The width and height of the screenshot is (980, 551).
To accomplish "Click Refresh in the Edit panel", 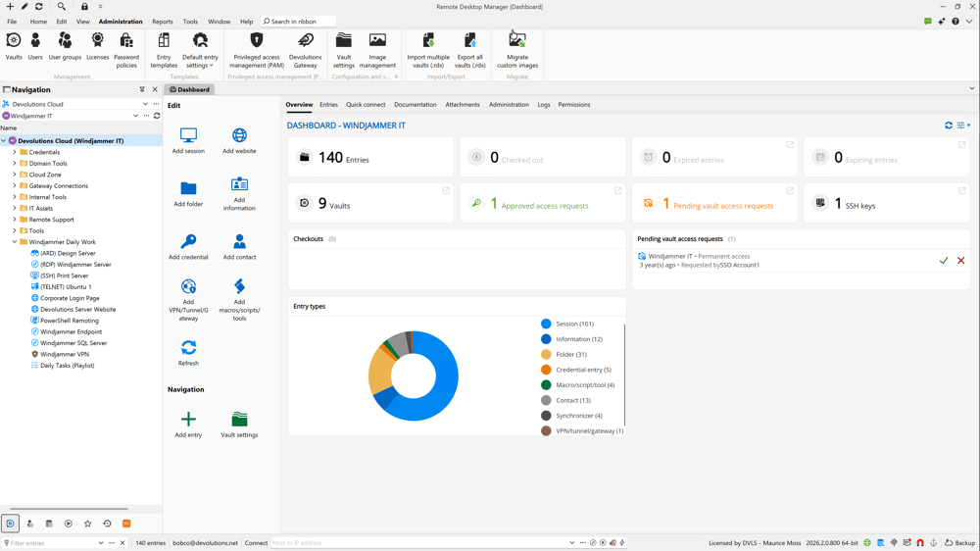I will tap(188, 353).
